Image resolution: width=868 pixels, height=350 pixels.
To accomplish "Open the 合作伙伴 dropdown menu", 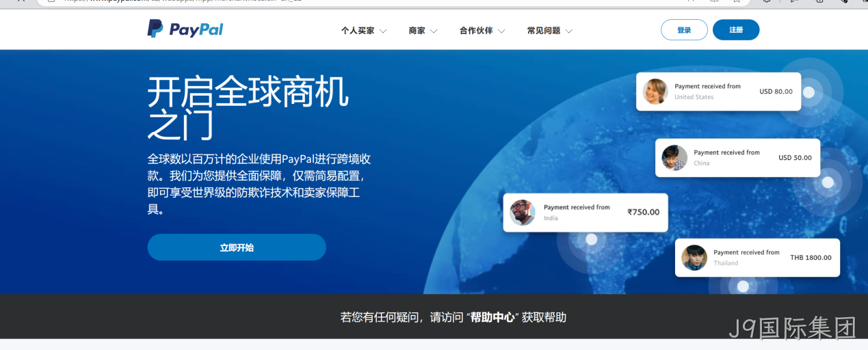I will [482, 31].
